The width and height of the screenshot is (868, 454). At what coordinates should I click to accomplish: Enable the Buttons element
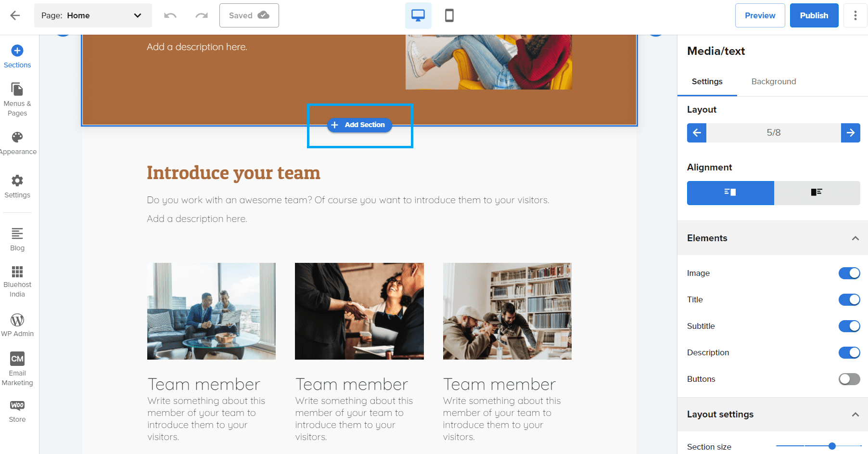tap(849, 379)
